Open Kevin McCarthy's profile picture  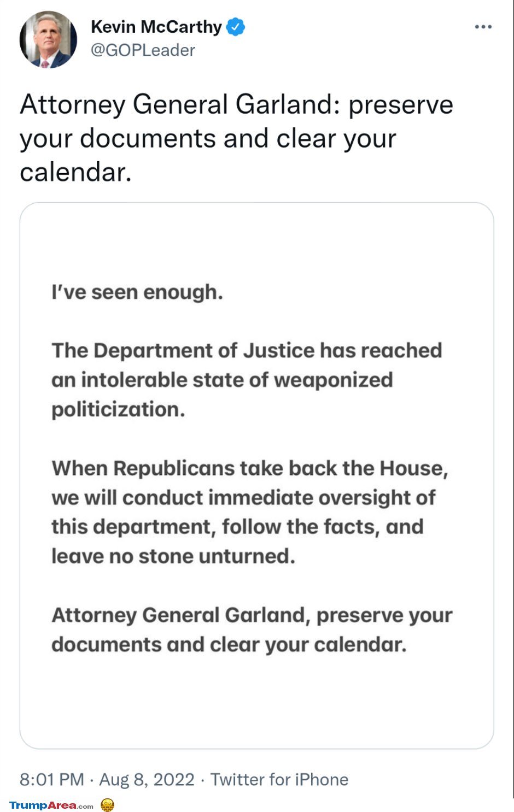[x=48, y=39]
